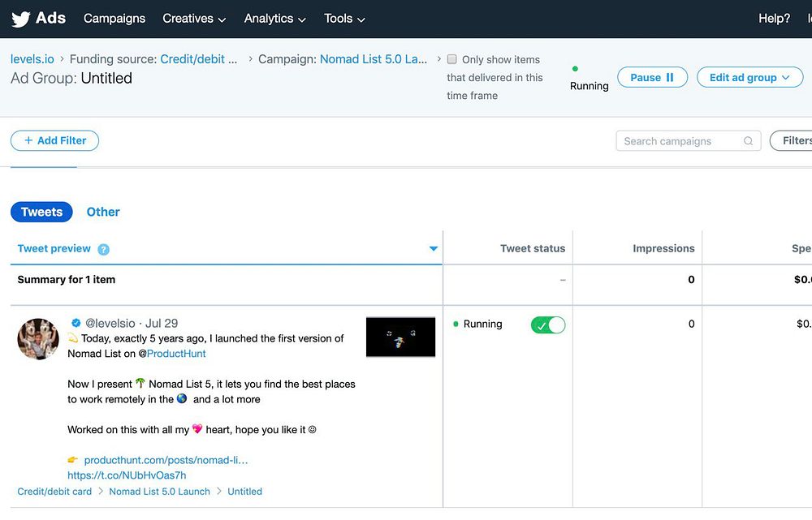Sort by Impressions column header
812x520 pixels.
click(x=663, y=248)
